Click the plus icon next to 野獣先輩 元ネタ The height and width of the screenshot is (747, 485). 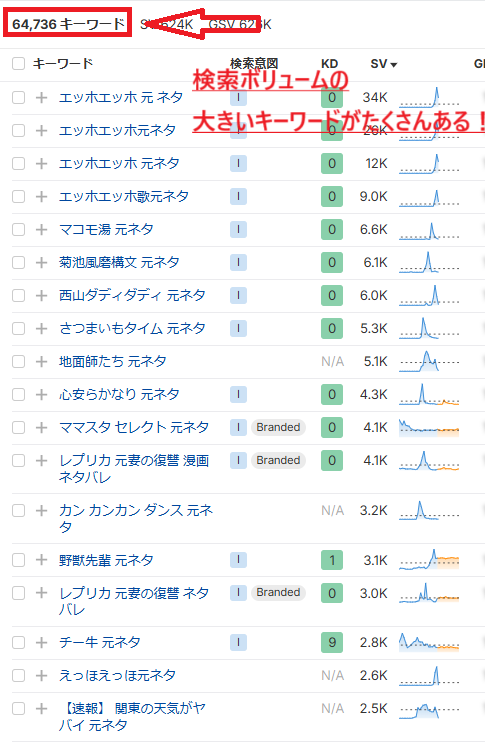pos(41,560)
